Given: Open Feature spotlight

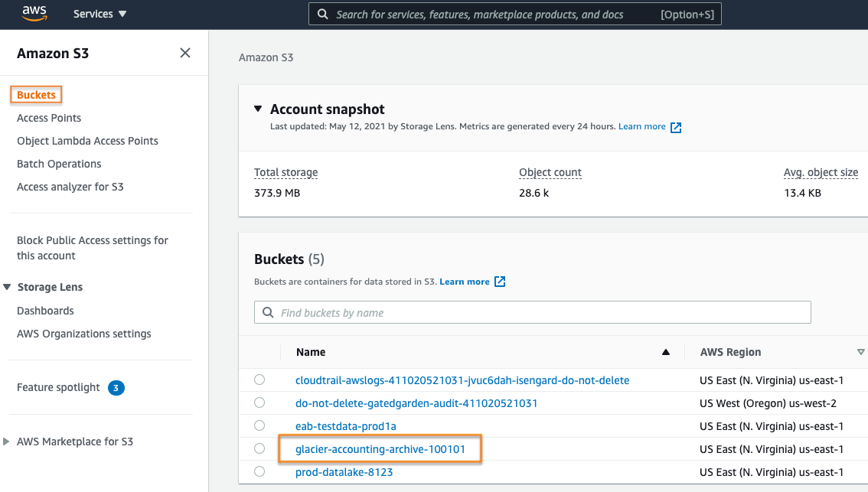Looking at the screenshot, I should 58,387.
